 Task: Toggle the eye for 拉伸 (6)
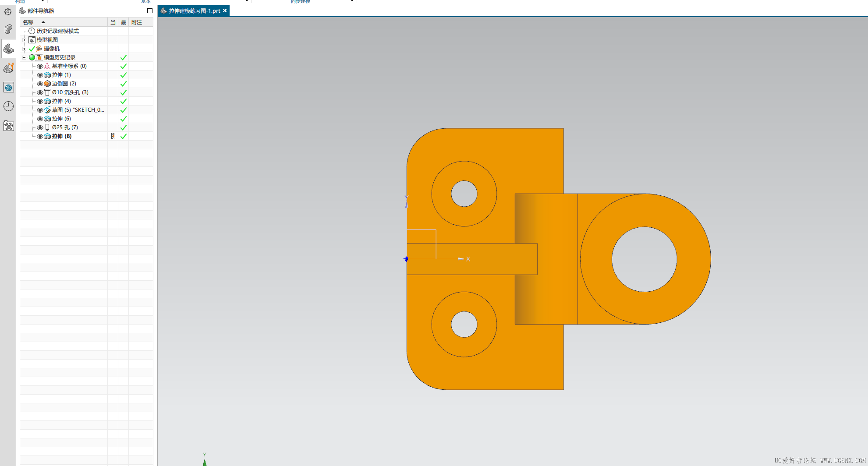[40, 119]
